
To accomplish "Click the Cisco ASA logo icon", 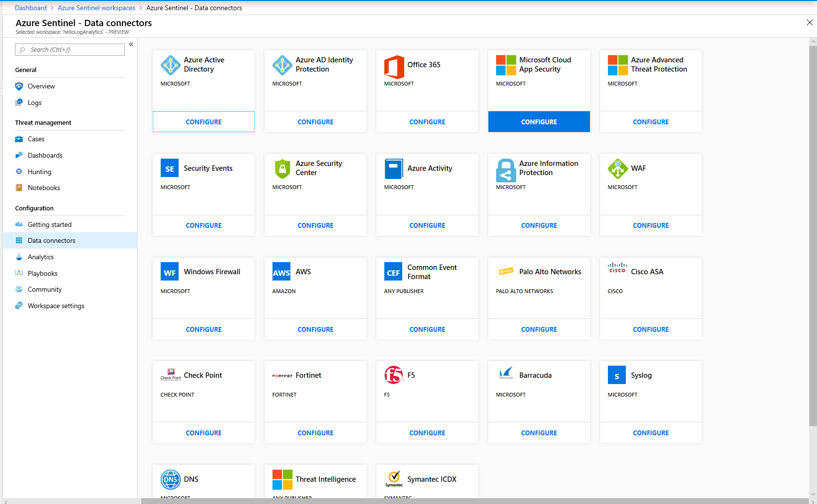I will (x=617, y=268).
